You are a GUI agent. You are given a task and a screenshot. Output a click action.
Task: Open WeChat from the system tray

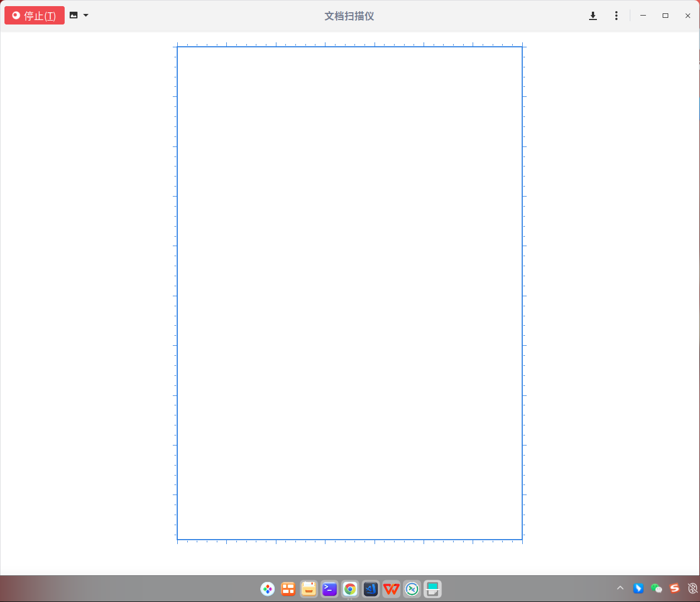(657, 588)
